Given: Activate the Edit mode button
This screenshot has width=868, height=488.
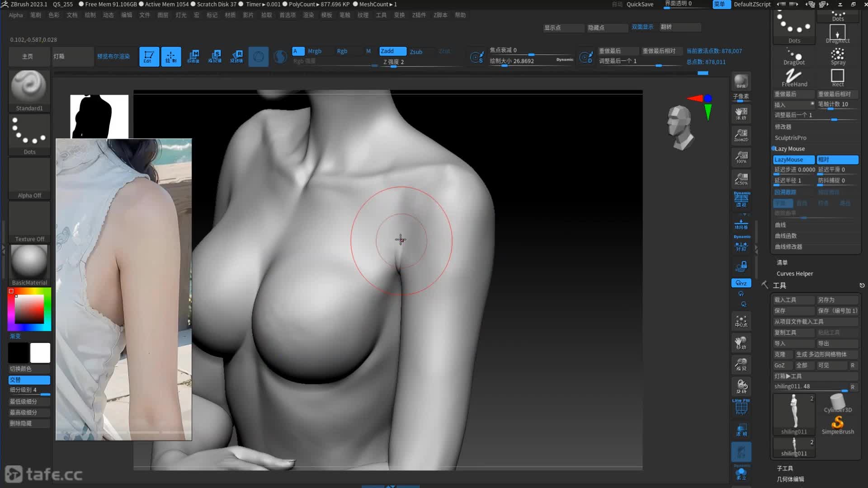Looking at the screenshot, I should (149, 56).
